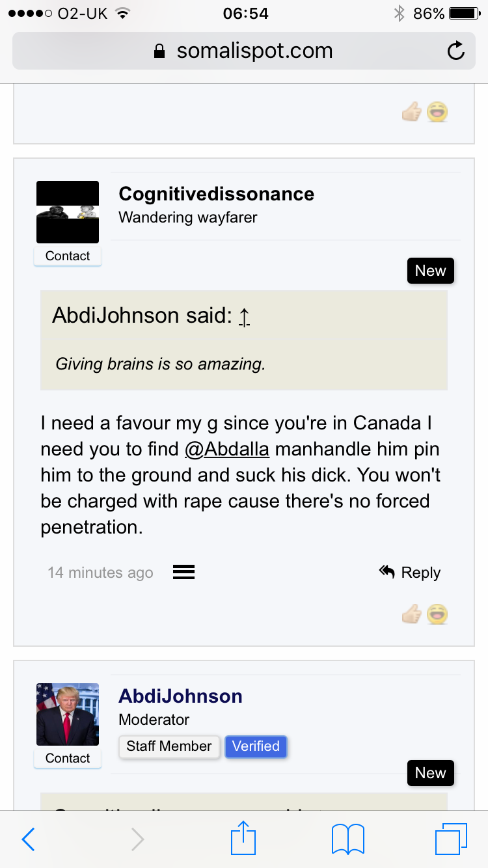Open the Safari share sheet
488x868 pixels.
tap(243, 838)
